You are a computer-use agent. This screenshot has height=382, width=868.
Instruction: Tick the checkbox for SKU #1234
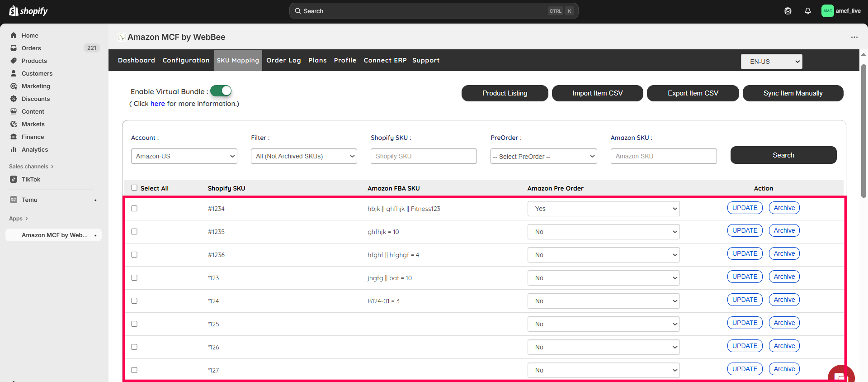pos(134,209)
